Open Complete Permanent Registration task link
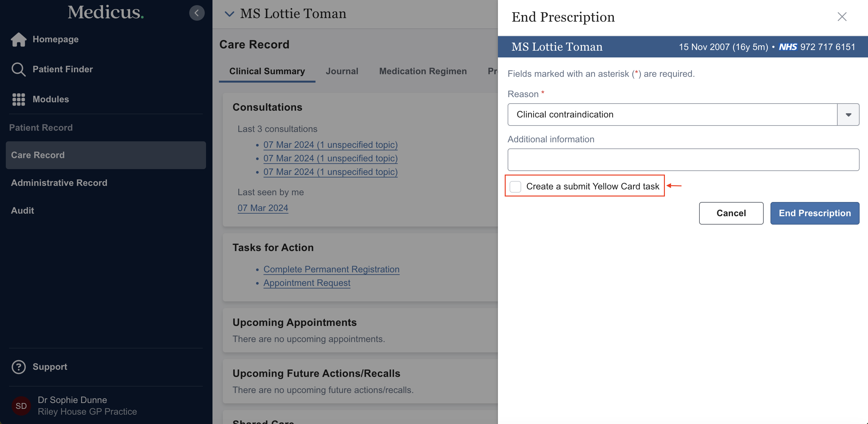 click(331, 269)
